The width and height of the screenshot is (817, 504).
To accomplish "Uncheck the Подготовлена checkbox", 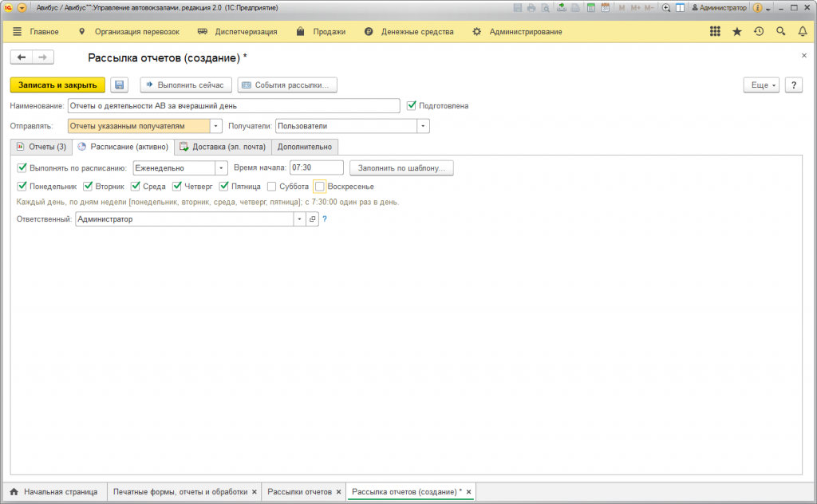I will 412,105.
